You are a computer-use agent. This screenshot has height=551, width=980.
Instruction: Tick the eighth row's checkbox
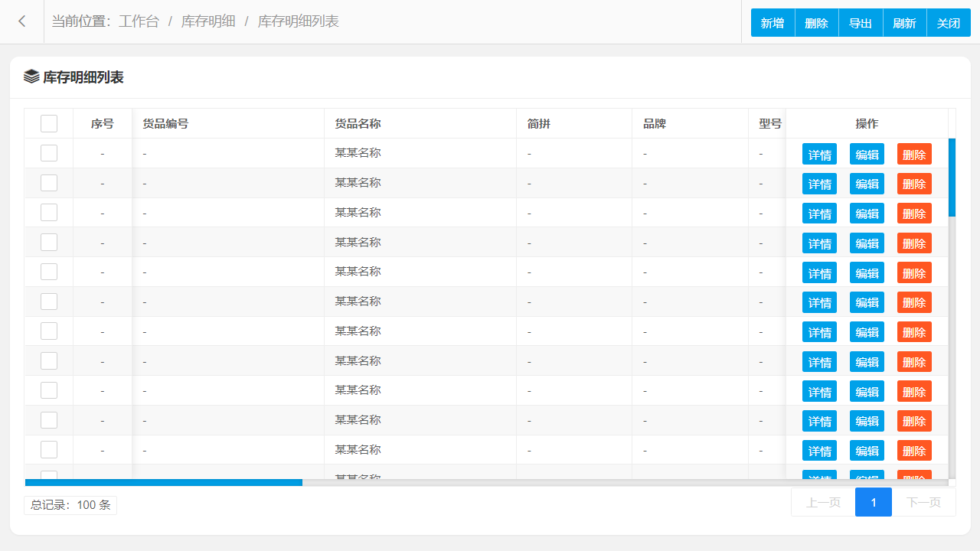point(49,360)
